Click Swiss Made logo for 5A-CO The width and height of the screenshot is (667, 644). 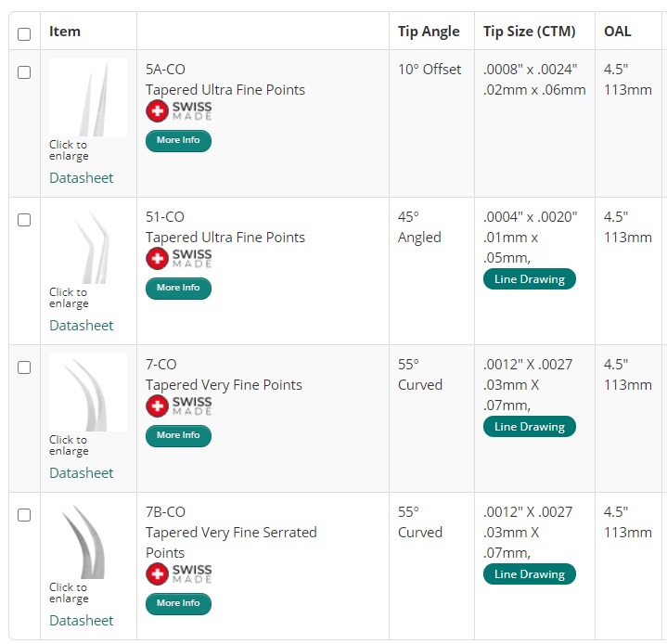point(179,111)
